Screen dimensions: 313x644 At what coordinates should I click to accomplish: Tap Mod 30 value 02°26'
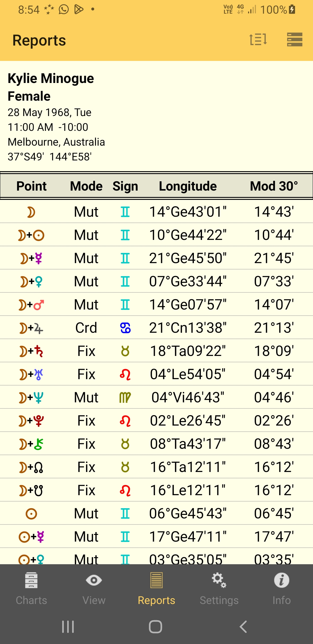pyautogui.click(x=274, y=421)
